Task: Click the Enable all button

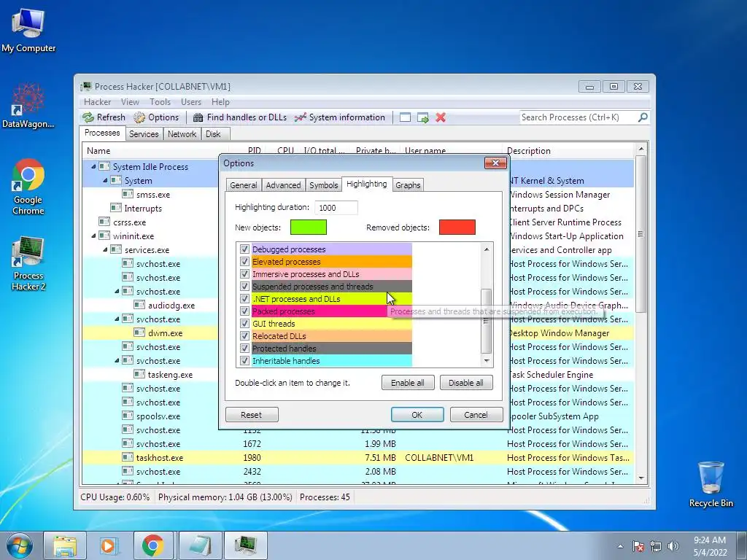Action: pyautogui.click(x=407, y=383)
